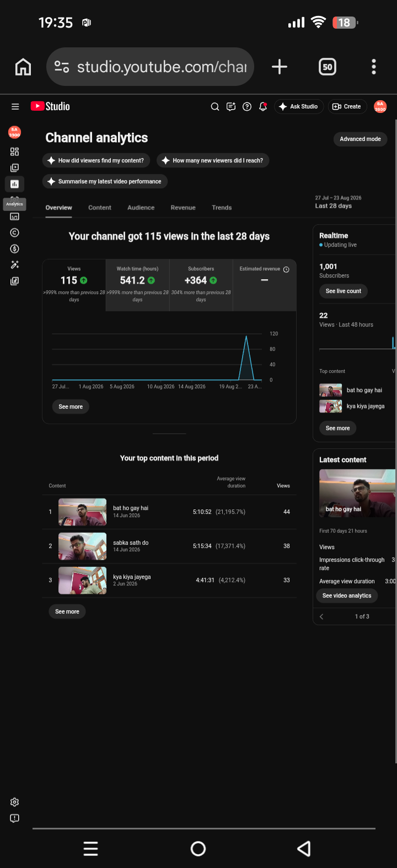Select the Analytics bar chart sidebar icon
This screenshot has width=397, height=868.
click(x=14, y=184)
